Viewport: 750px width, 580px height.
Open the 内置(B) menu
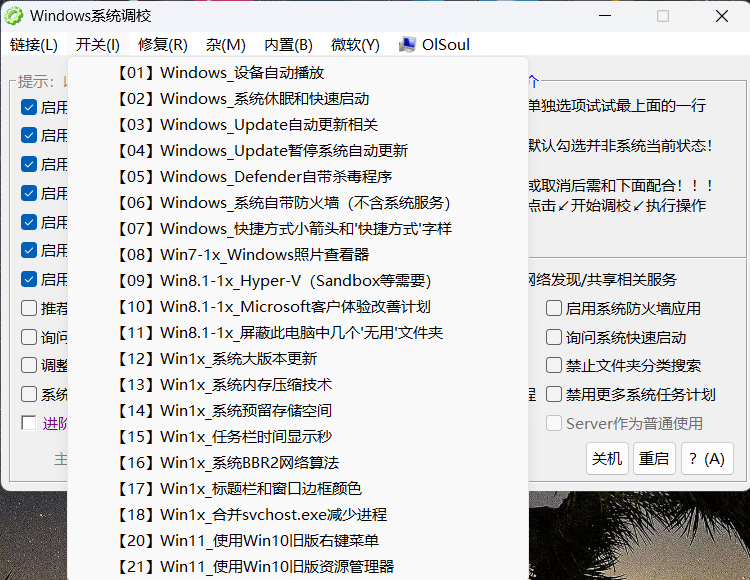coord(288,44)
